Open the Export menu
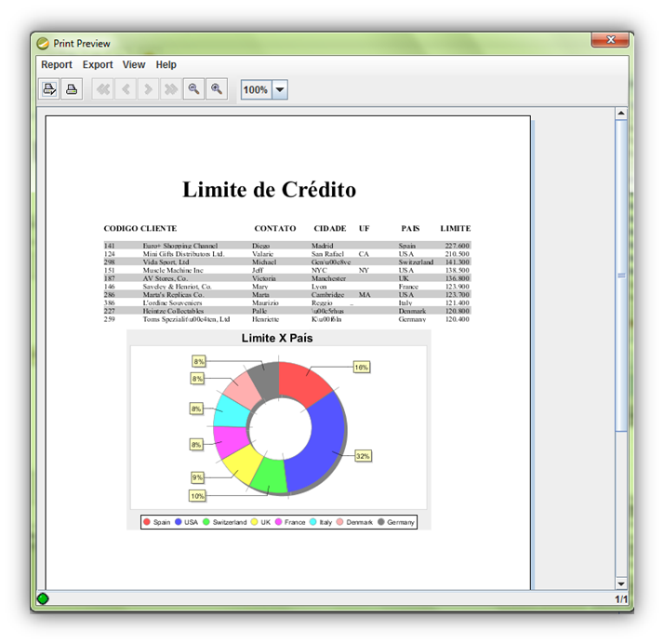Screen dimensions: 664x644 (x=98, y=65)
